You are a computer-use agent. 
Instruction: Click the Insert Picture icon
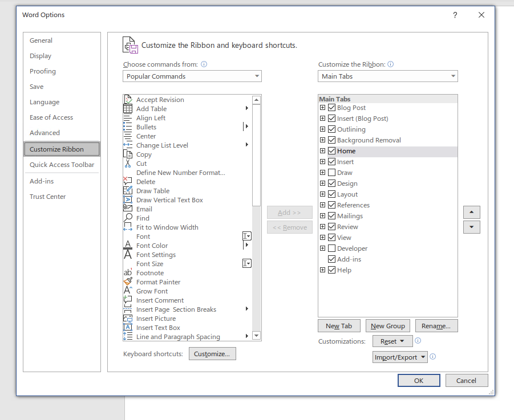pos(128,319)
